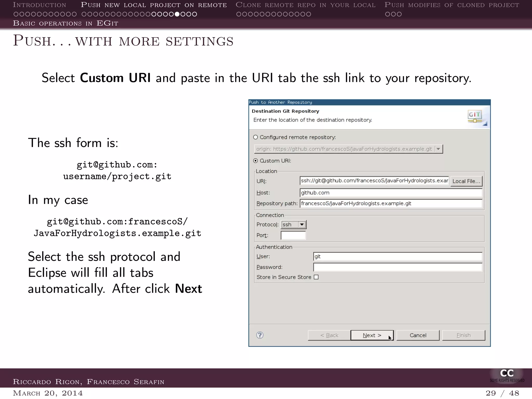Click the filled current-slide navigation dot

click(x=177, y=14)
